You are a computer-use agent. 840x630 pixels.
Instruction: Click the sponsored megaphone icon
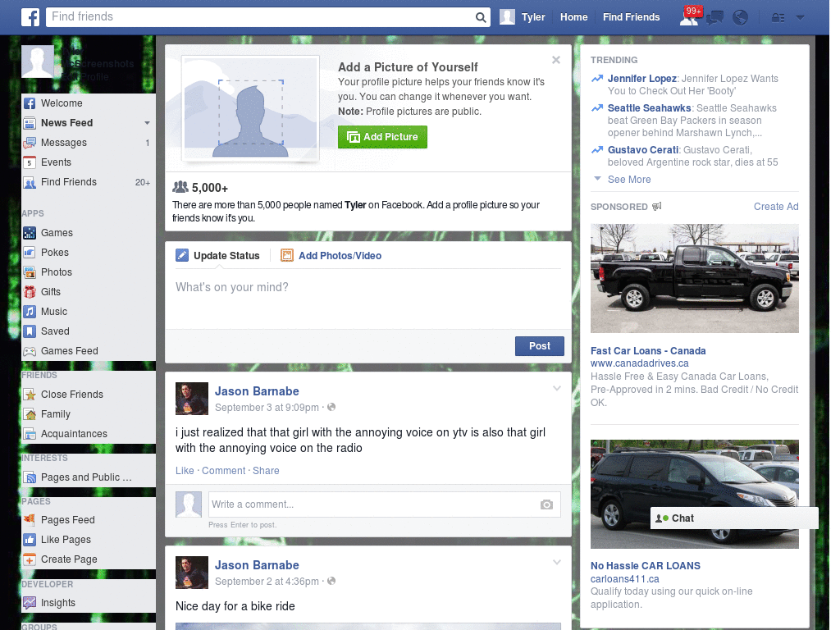656,206
